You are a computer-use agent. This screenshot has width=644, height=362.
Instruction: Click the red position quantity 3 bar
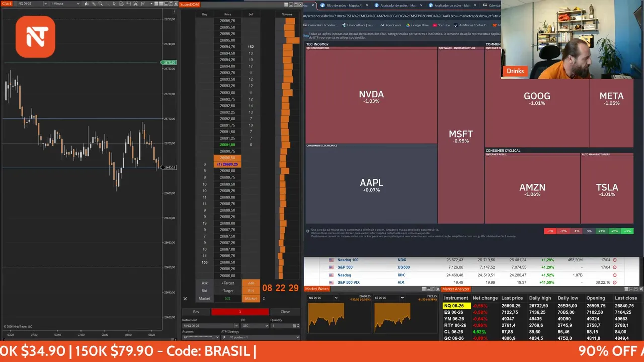240,312
